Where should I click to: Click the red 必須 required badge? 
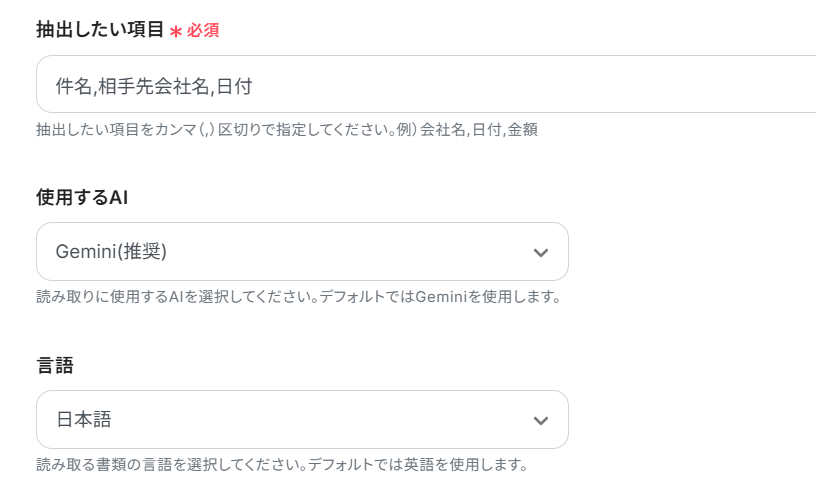tap(203, 31)
